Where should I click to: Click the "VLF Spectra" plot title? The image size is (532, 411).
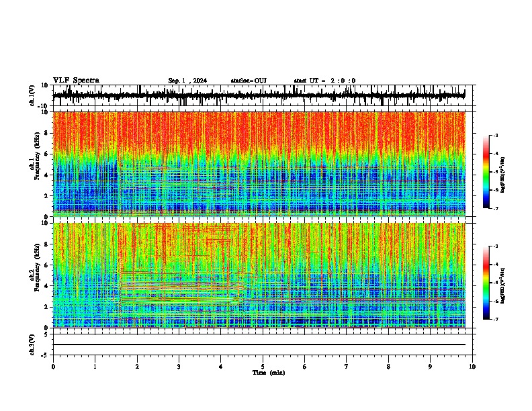(x=76, y=81)
